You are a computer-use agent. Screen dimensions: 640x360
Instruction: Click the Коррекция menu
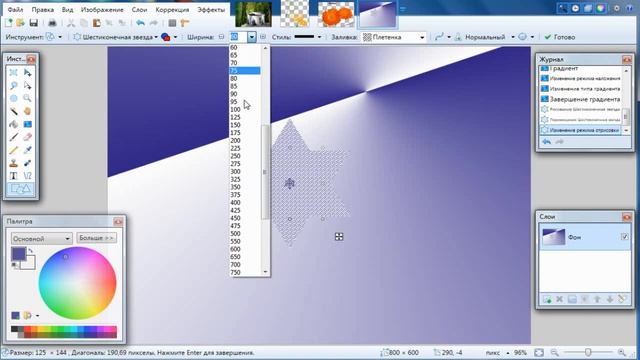172,9
